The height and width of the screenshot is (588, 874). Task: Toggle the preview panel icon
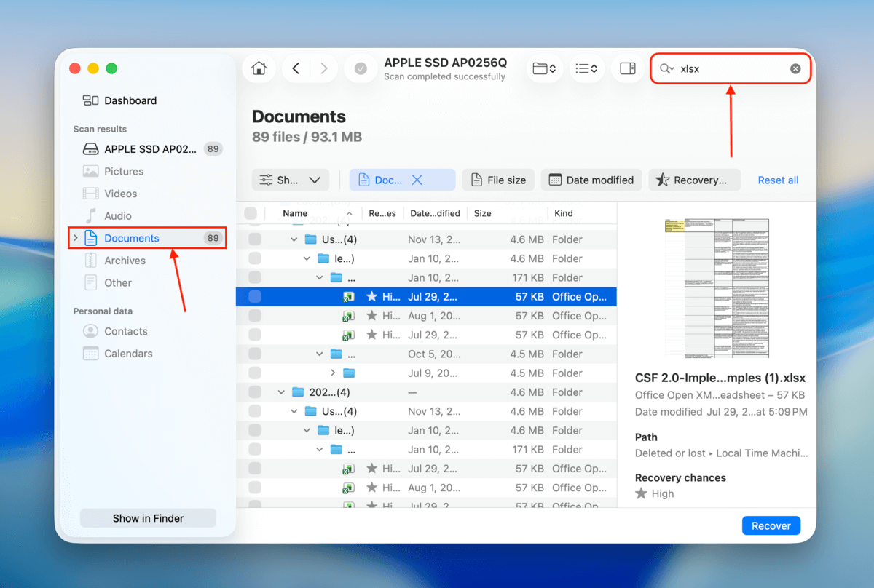click(x=627, y=68)
